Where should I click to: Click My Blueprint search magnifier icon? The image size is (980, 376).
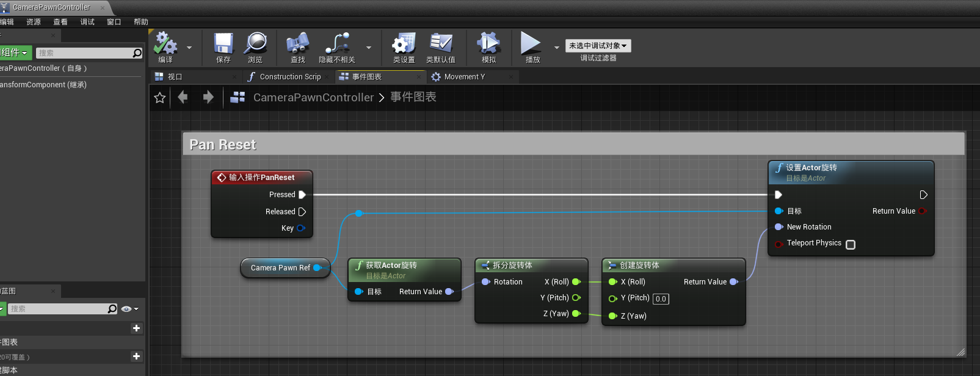coord(112,309)
